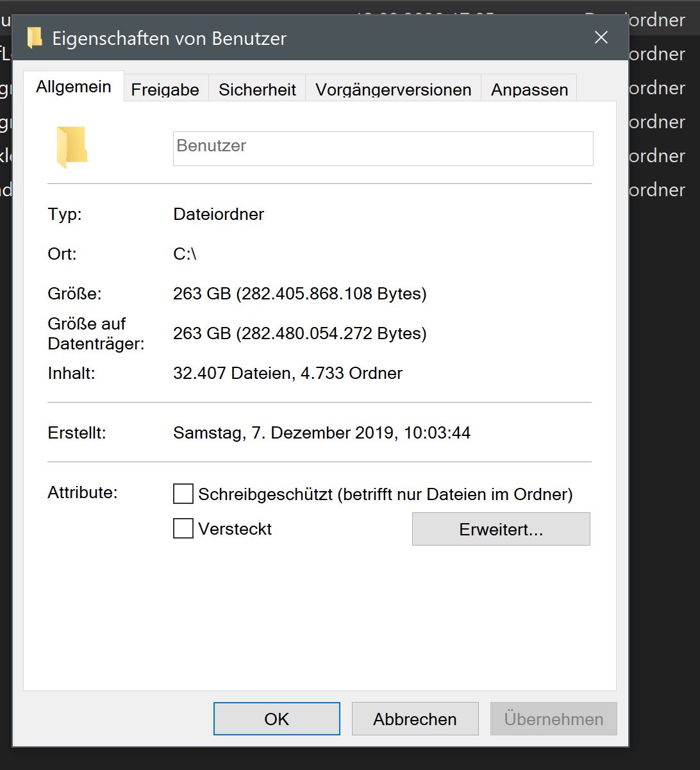
Task: Click the folder icon in the title bar
Action: coord(34,38)
